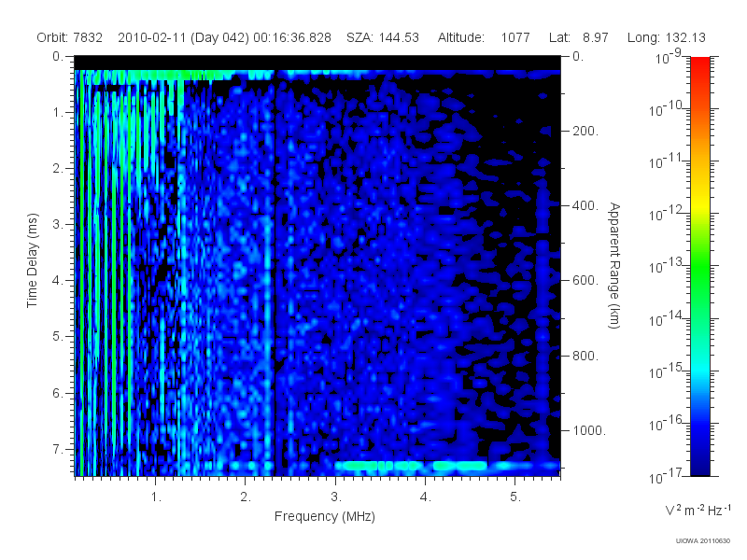Screen dimensions: 747x560
Task: Click the 'Time Delay (ms)' axis label
Action: 32,260
